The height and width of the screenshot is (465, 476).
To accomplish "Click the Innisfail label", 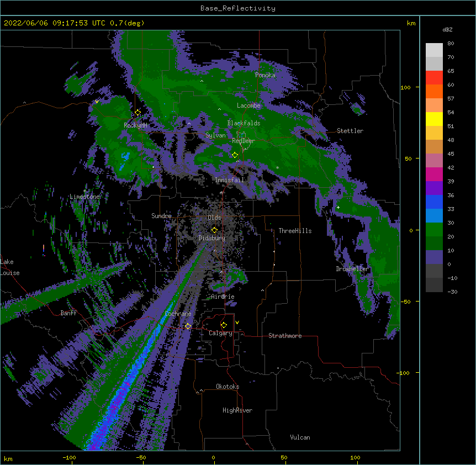I will (230, 180).
